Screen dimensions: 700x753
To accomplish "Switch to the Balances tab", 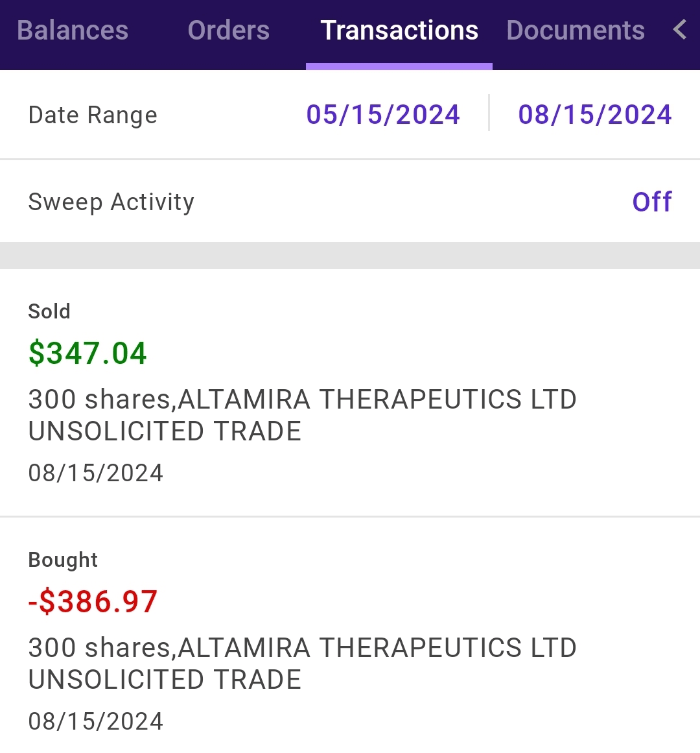I will coord(73,31).
